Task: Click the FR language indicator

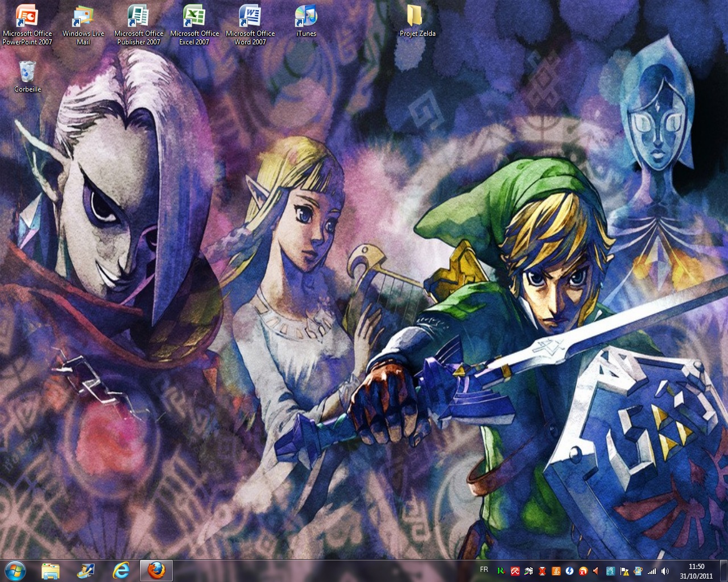Action: [484, 569]
